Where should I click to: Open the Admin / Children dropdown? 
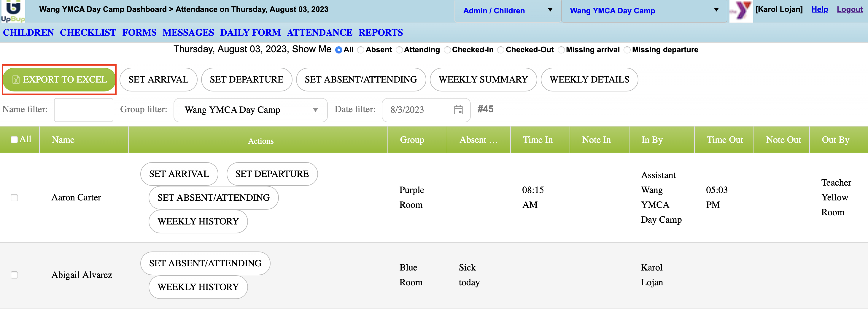pos(508,11)
